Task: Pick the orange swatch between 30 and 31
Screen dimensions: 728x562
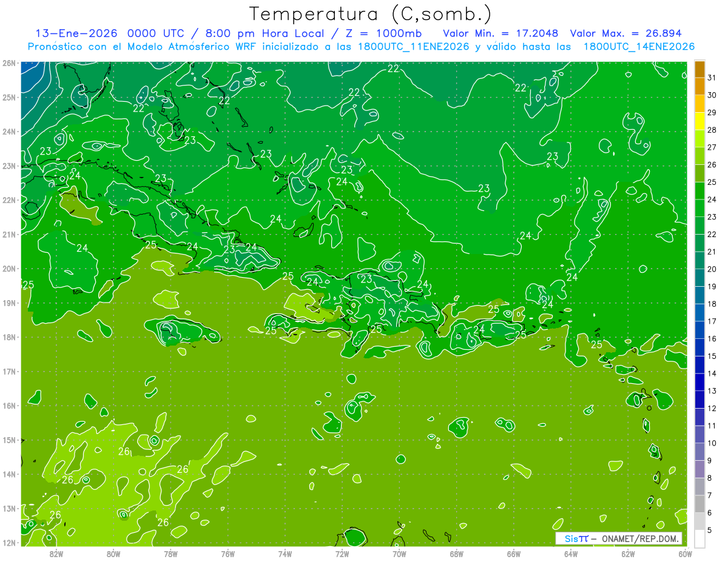Action: pyautogui.click(x=699, y=87)
